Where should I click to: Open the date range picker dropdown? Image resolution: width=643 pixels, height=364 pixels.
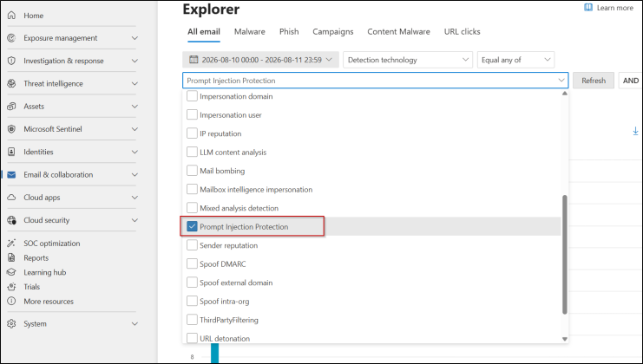pos(260,60)
